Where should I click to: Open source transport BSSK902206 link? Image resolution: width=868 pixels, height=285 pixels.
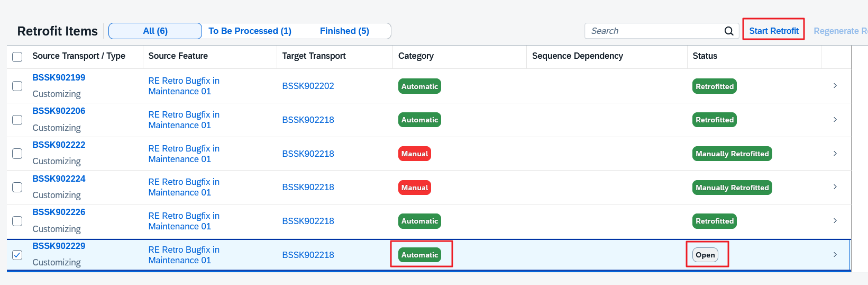[x=59, y=111]
